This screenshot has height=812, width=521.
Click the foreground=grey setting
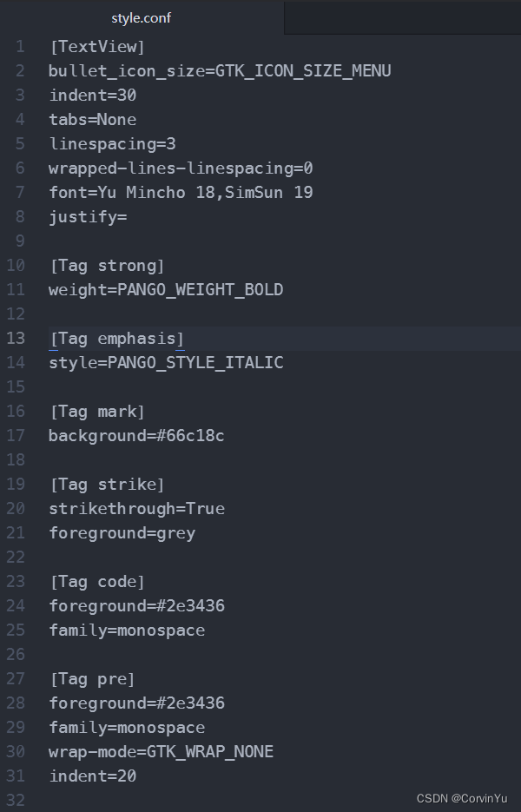pos(122,532)
